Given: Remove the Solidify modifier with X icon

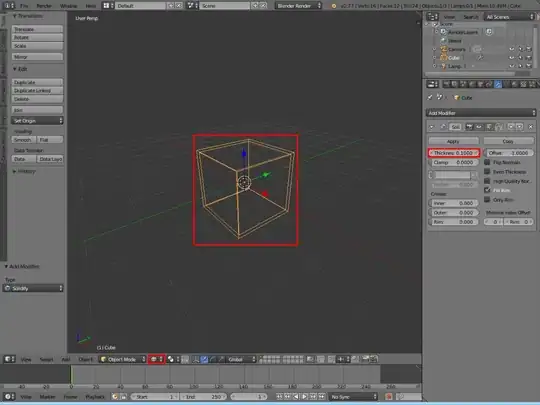Looking at the screenshot, I should pyautogui.click(x=531, y=127).
